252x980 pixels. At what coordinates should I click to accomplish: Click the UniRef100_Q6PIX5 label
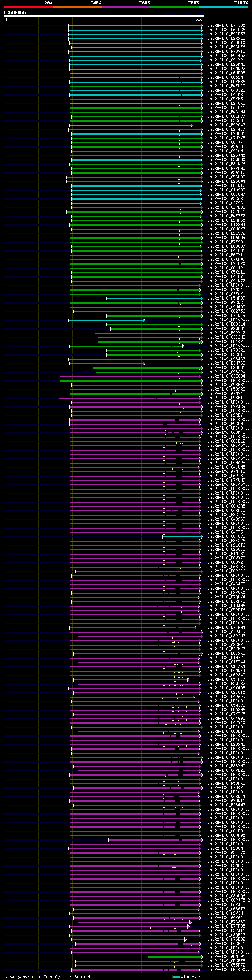pos(226,476)
